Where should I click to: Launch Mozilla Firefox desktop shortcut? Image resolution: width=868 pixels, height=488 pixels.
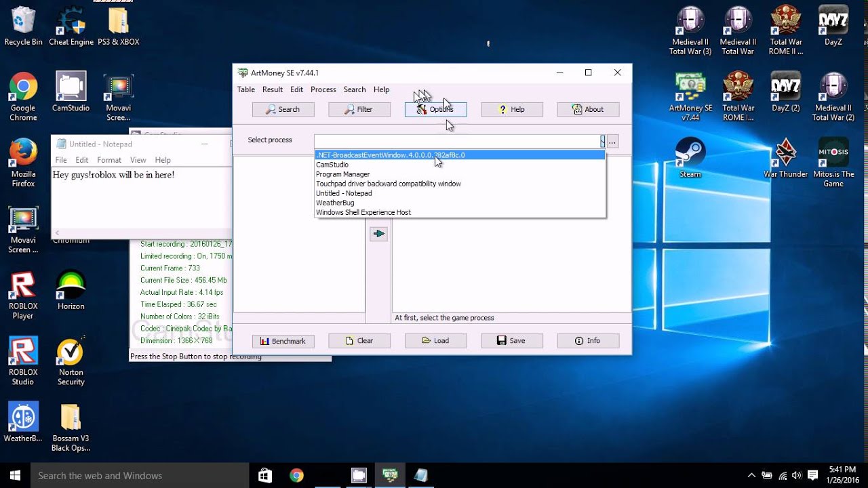tap(23, 163)
